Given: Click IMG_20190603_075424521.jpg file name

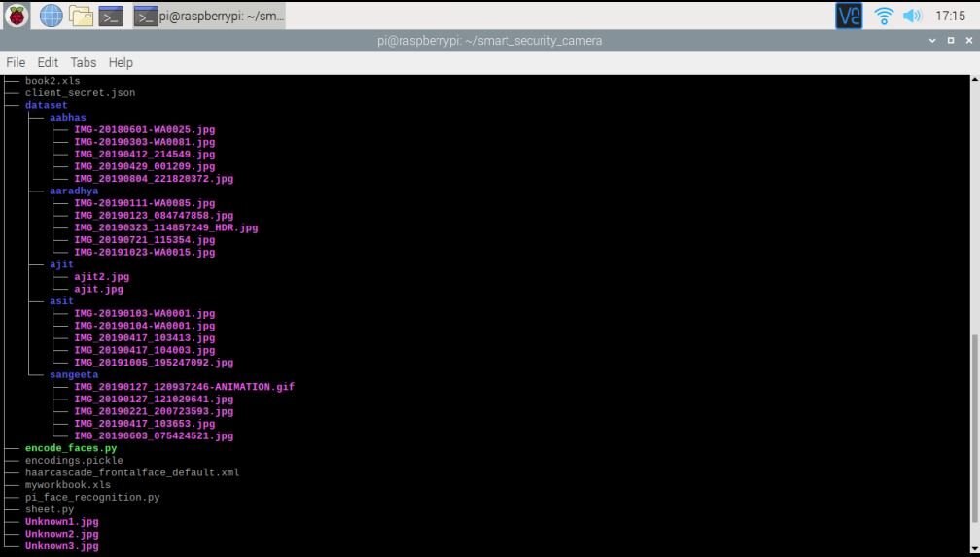Looking at the screenshot, I should coord(154,436).
